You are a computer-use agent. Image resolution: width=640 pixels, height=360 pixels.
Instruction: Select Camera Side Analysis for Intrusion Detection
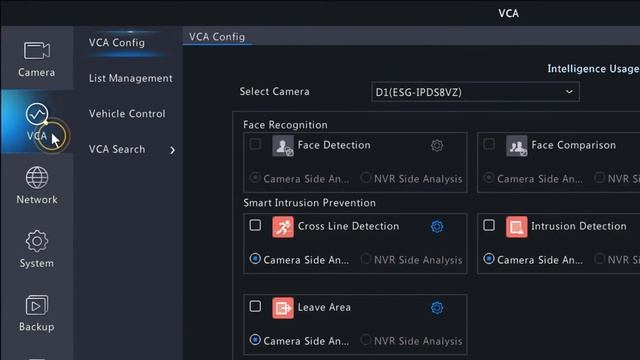(x=489, y=259)
